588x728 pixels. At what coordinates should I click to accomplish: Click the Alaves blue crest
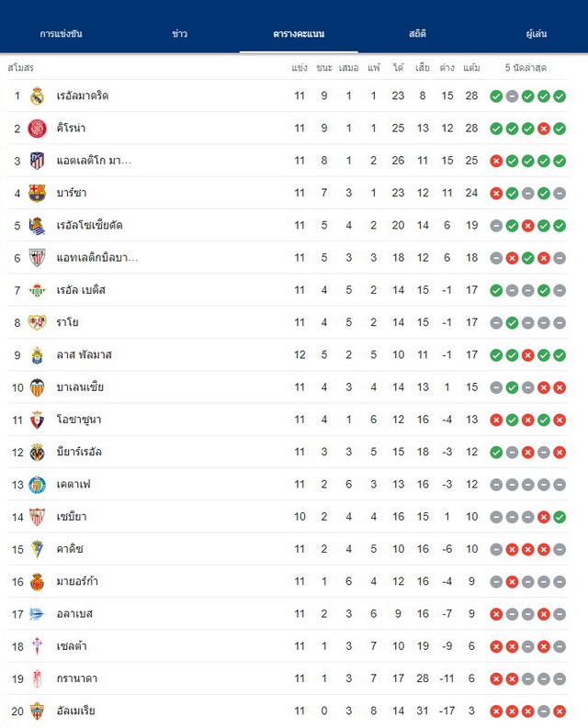tap(37, 614)
